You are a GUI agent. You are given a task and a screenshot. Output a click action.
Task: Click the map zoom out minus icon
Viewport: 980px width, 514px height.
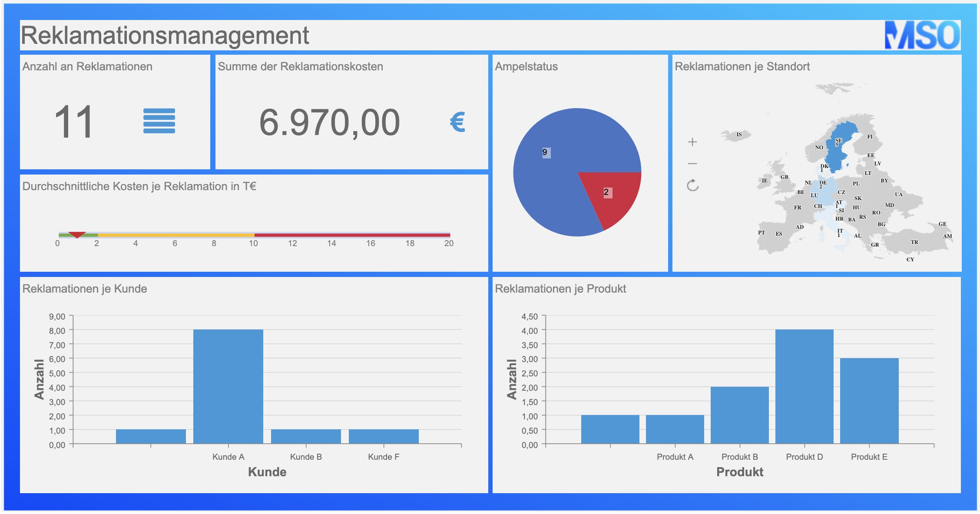(692, 164)
